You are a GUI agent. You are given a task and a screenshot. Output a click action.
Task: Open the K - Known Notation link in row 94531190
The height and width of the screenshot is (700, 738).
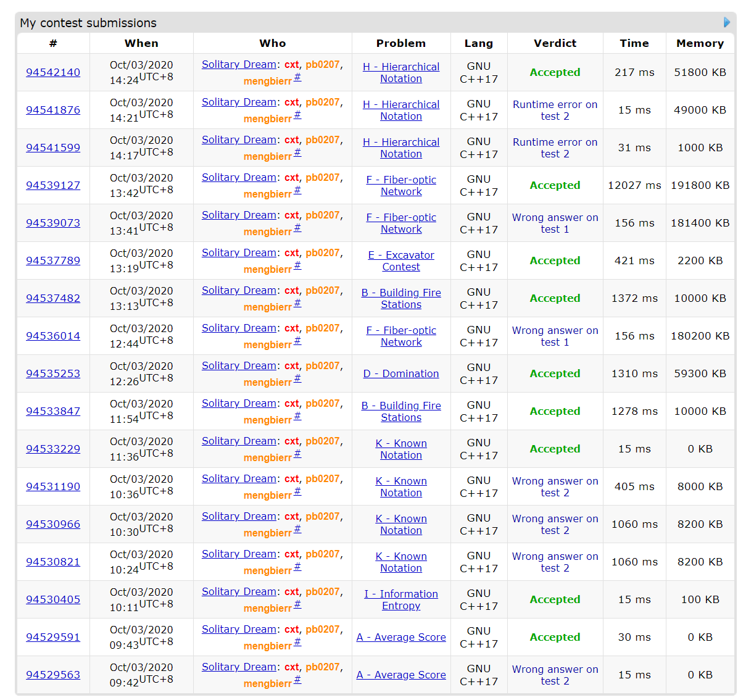(x=401, y=487)
